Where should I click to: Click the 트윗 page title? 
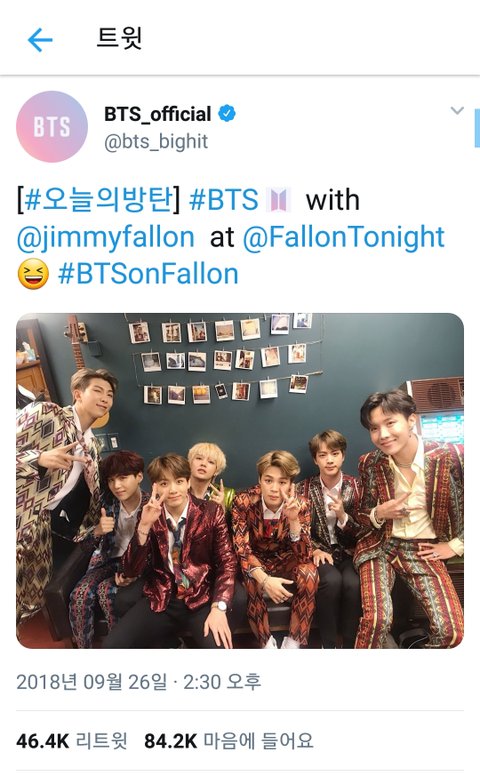pos(119,38)
